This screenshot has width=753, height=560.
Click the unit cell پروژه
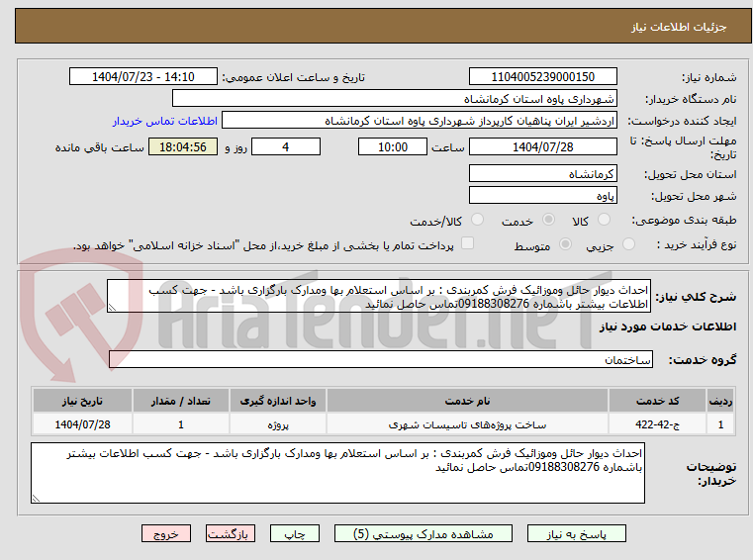tap(278, 424)
